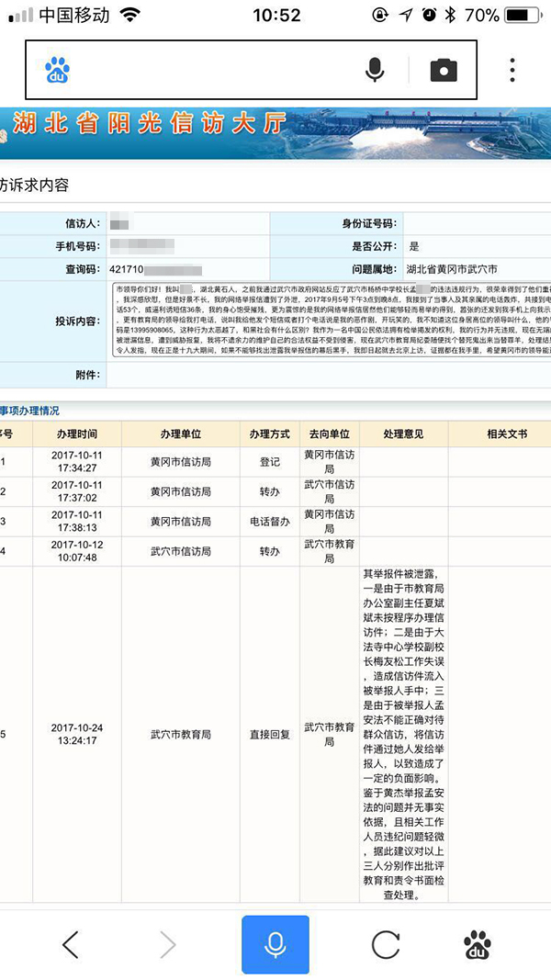Tap the 办理时间 column header
Screen dimensions: 551x980
coord(77,434)
